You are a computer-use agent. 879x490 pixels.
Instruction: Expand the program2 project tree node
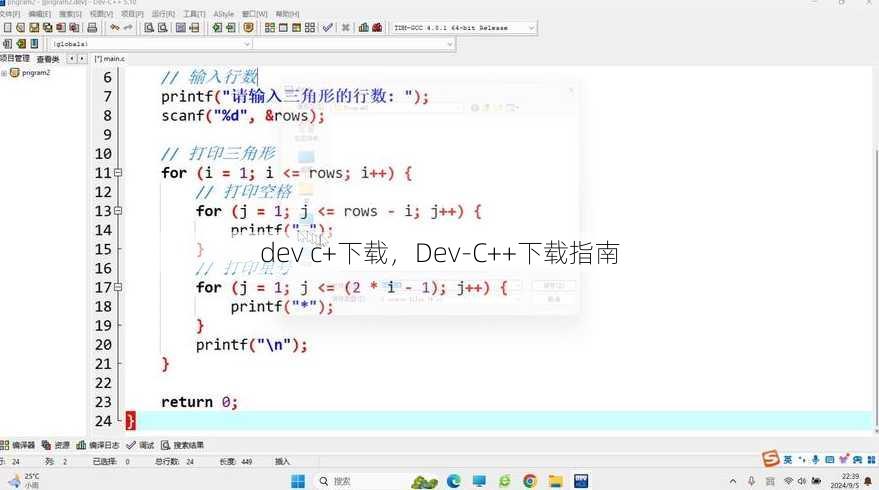pyautogui.click(x=4, y=73)
